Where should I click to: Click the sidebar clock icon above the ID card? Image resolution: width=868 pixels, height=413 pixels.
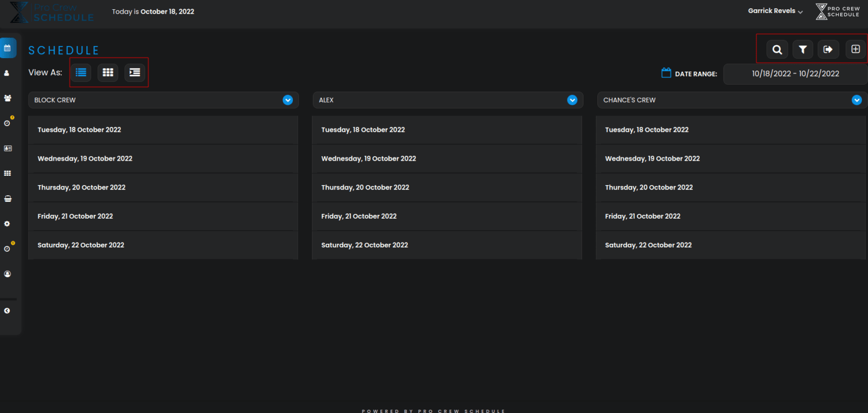(x=8, y=123)
